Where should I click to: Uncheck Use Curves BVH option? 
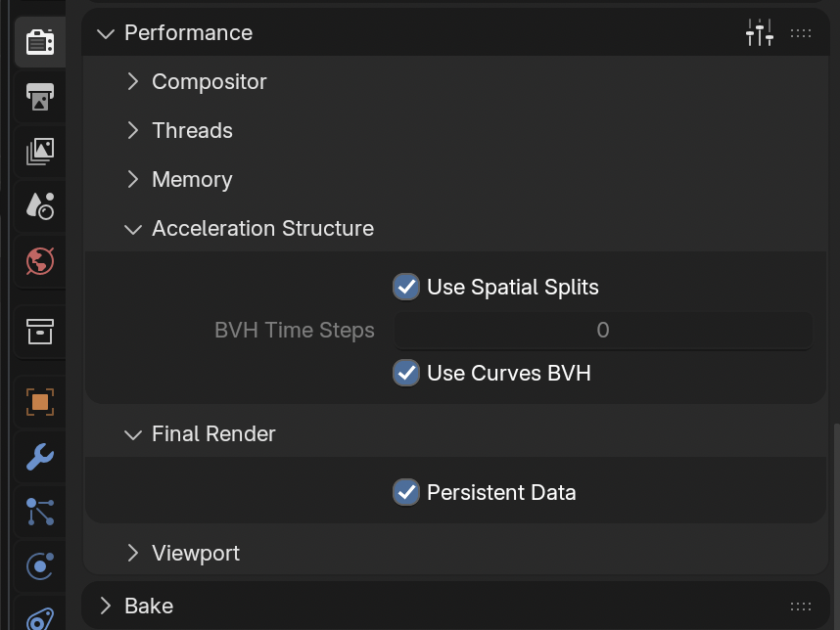coord(406,373)
